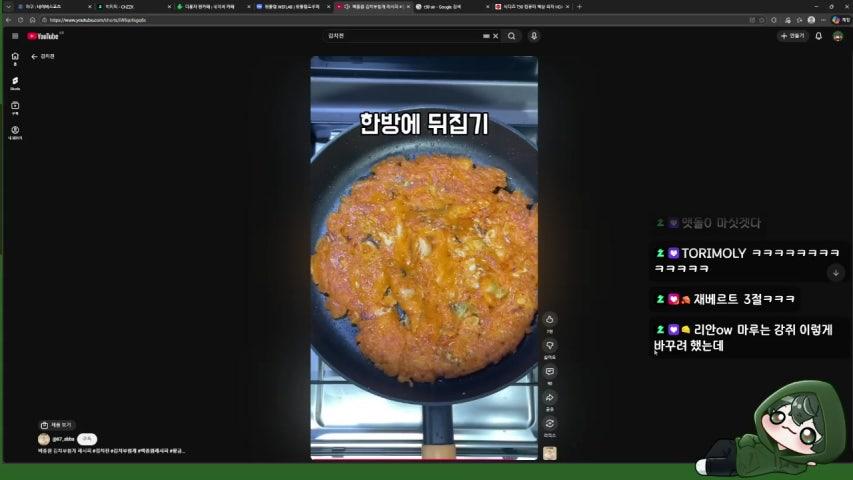Click the Remix button on the Short
853x480 pixels.
click(549, 423)
